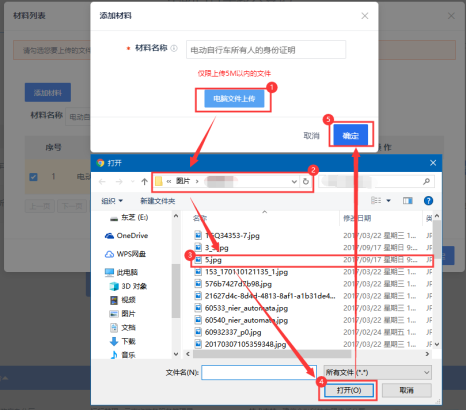
Task: Open WPS网盘 cloud location
Action: [125, 254]
